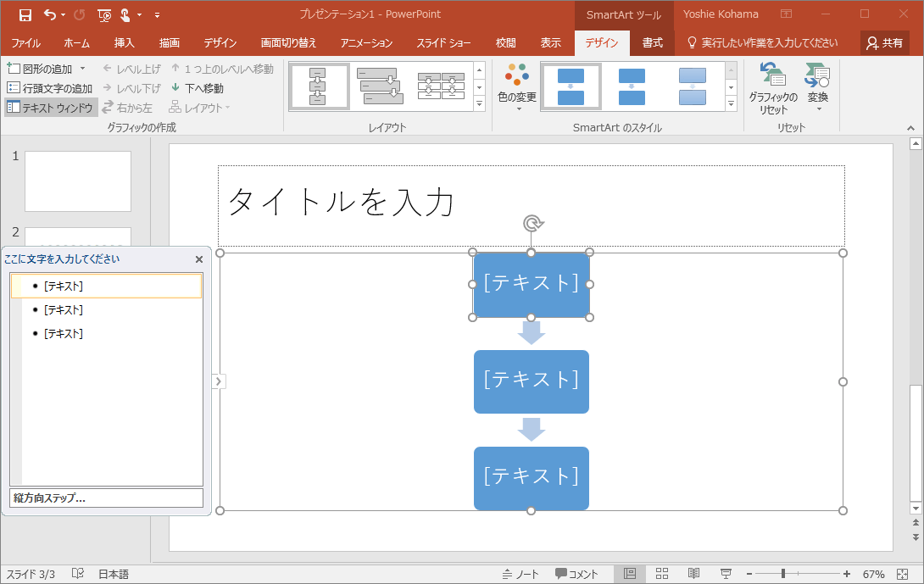
Task: Toggle the ノート notes pane
Action: click(x=520, y=574)
